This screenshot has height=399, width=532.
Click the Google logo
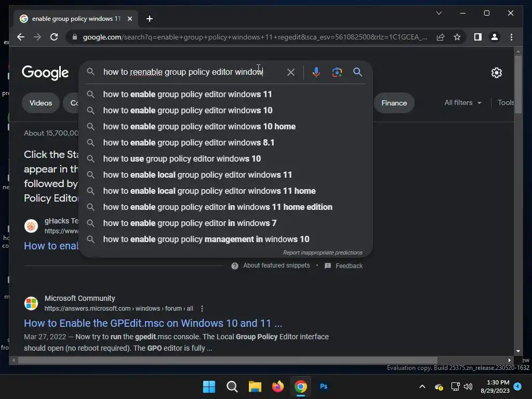point(45,73)
